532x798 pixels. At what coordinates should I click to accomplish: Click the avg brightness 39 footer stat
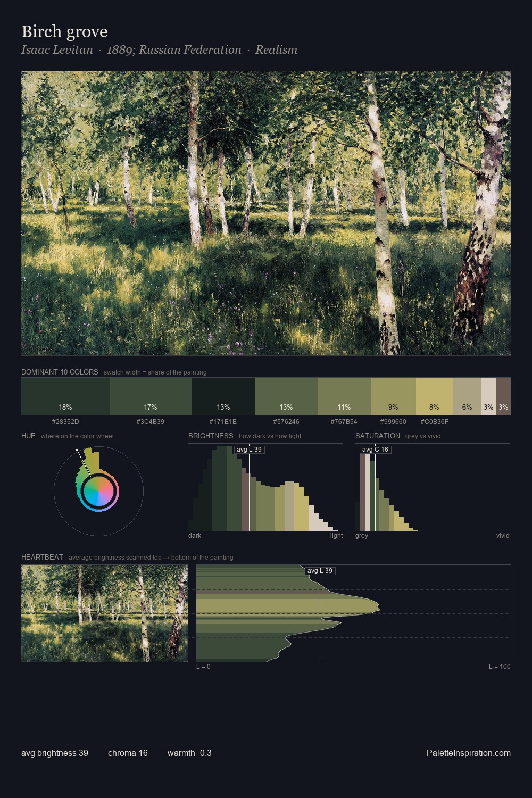(55, 753)
